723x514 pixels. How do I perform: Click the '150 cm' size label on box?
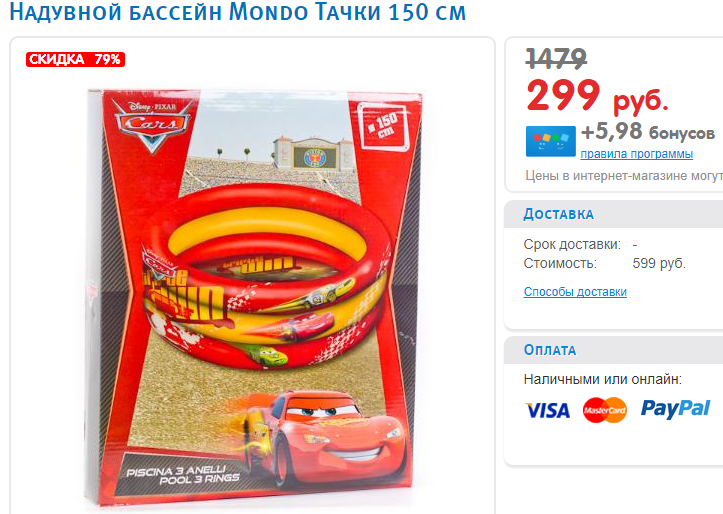[383, 126]
